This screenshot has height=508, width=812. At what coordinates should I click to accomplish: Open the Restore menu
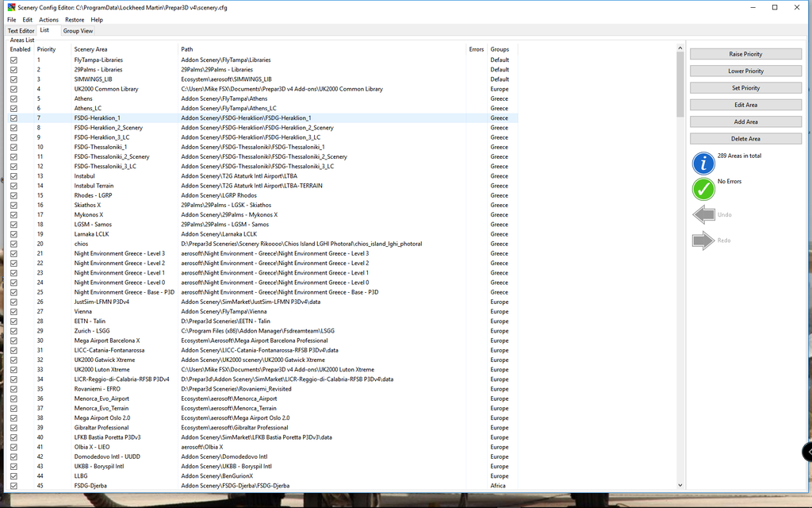point(75,20)
